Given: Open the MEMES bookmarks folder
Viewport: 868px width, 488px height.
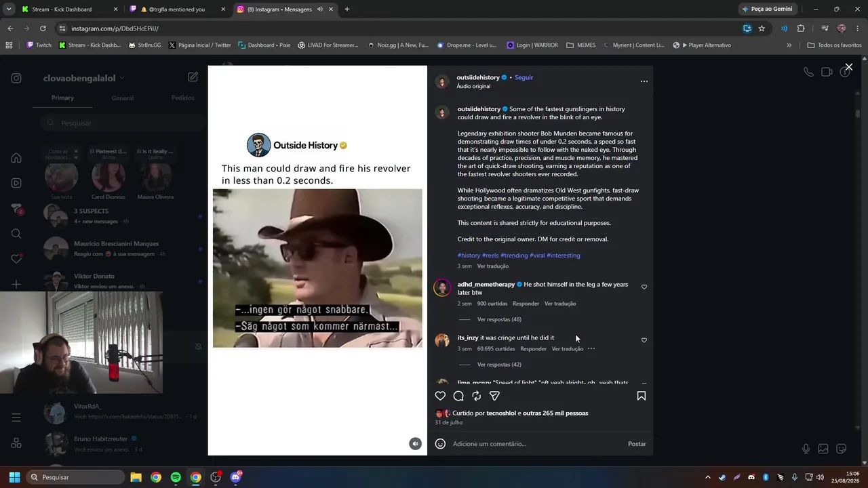Looking at the screenshot, I should click(x=581, y=45).
